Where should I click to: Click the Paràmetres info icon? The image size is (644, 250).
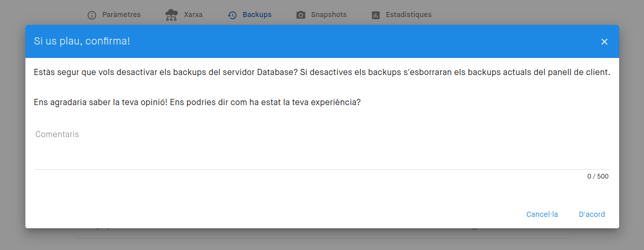(92, 15)
